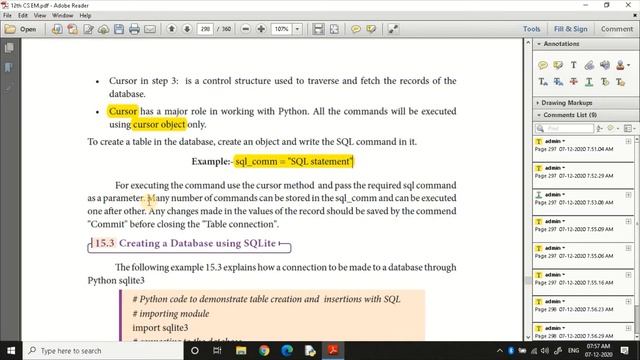Click the Sign document pen icon
The width and height of the screenshot is (640, 360).
coord(88,29)
